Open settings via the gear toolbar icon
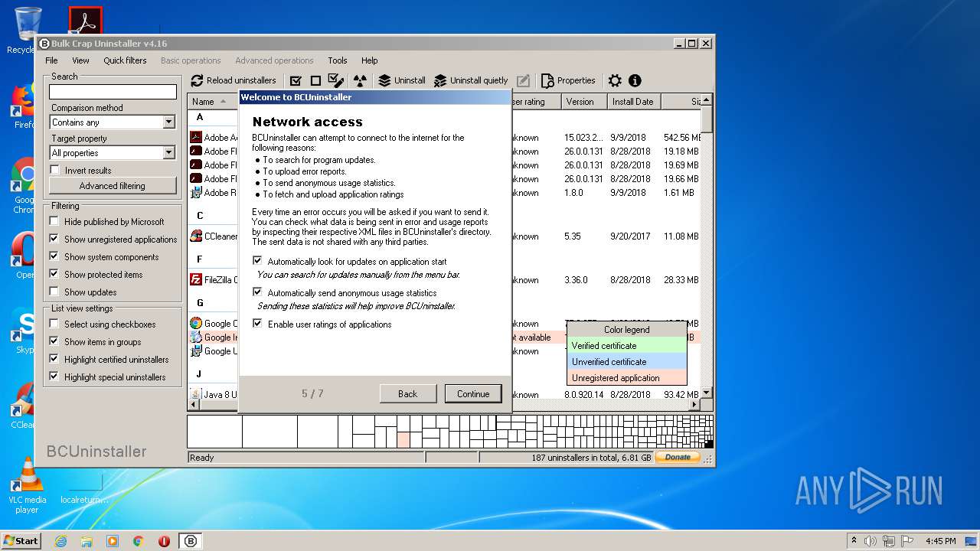The image size is (980, 551). pos(615,80)
